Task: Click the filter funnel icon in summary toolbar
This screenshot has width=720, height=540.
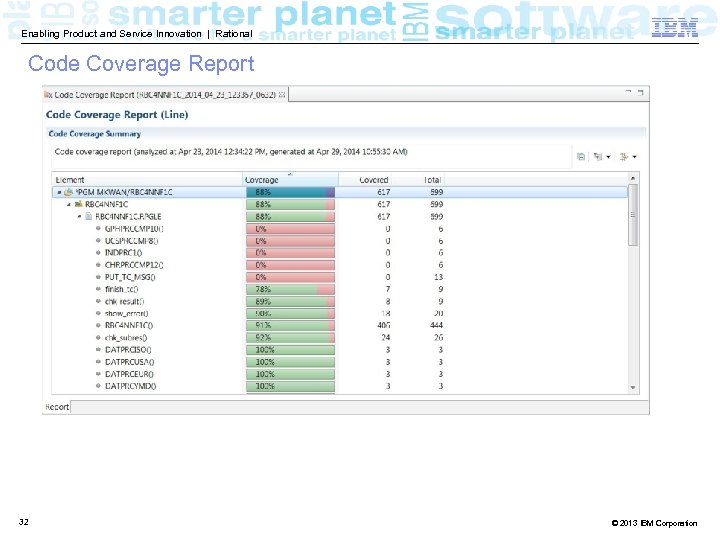Action: pyautogui.click(x=597, y=157)
